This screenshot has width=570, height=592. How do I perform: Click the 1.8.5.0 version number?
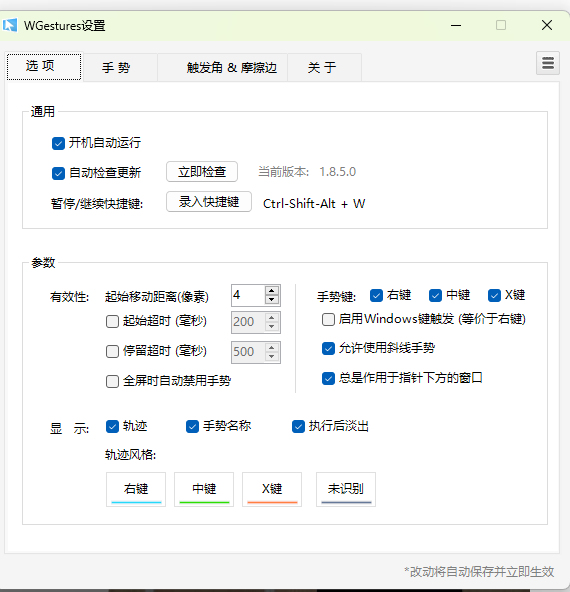pos(337,172)
